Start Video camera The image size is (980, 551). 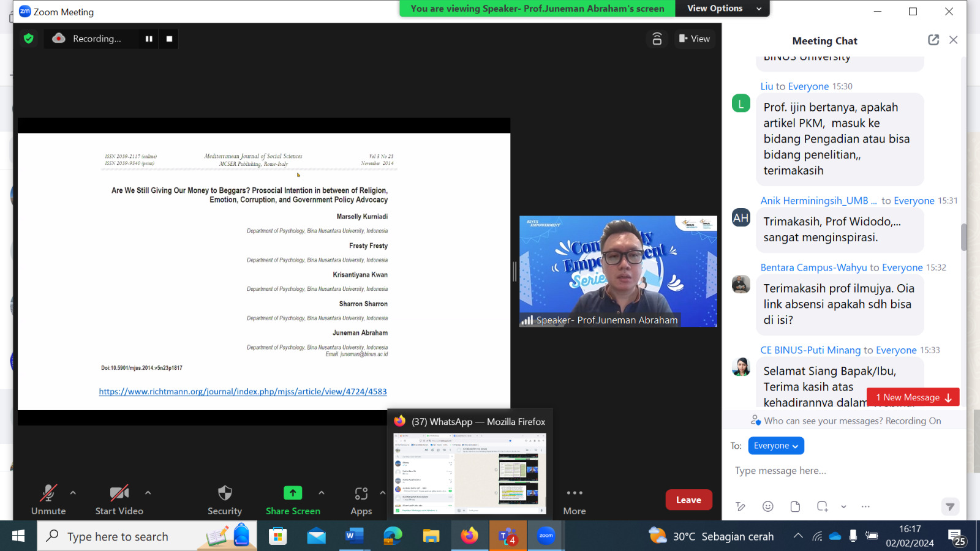[119, 500]
